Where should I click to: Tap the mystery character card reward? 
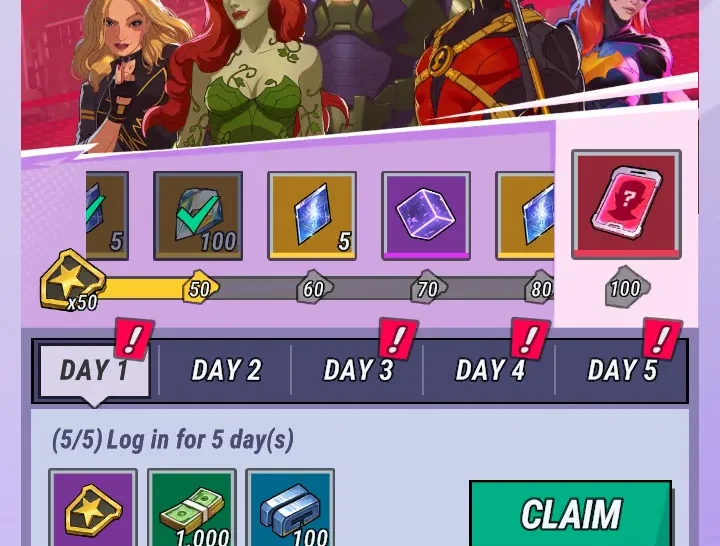click(x=626, y=204)
